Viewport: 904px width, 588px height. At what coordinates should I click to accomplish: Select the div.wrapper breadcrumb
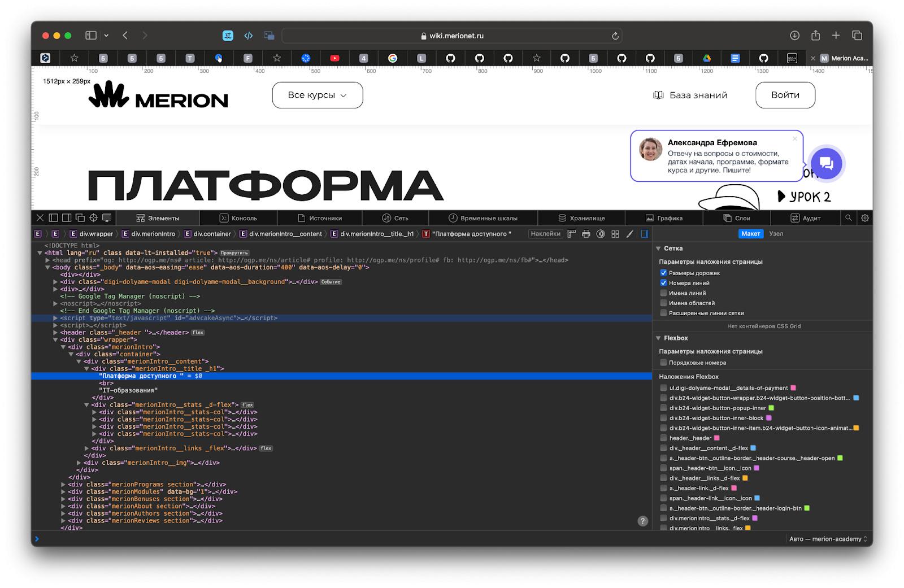(91, 234)
